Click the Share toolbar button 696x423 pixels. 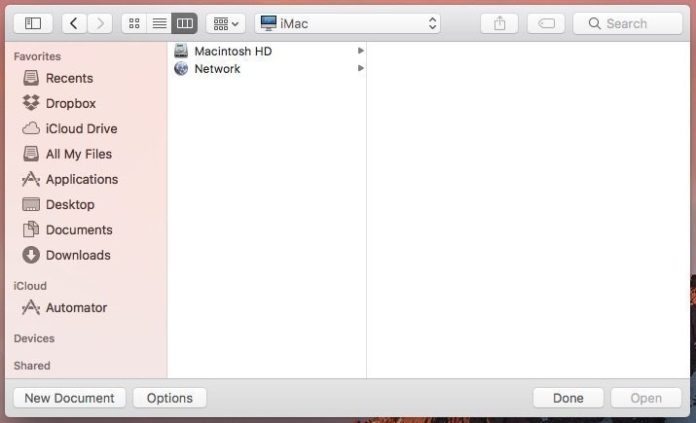[499, 24]
